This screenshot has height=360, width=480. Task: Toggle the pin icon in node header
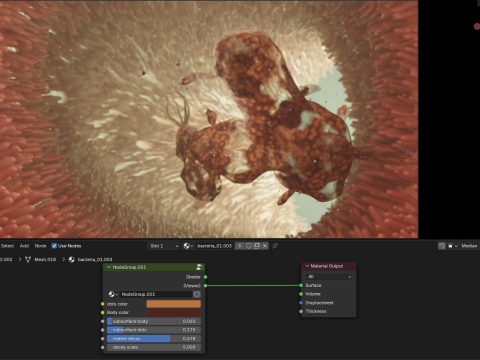click(275, 246)
